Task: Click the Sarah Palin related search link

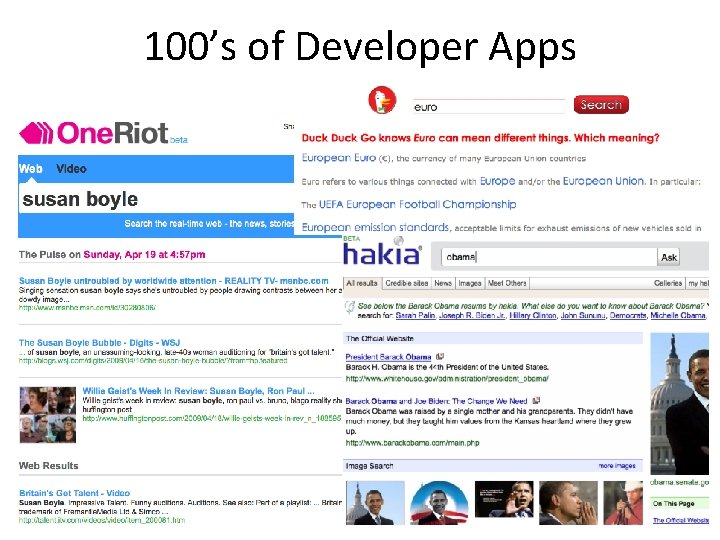Action: [415, 315]
